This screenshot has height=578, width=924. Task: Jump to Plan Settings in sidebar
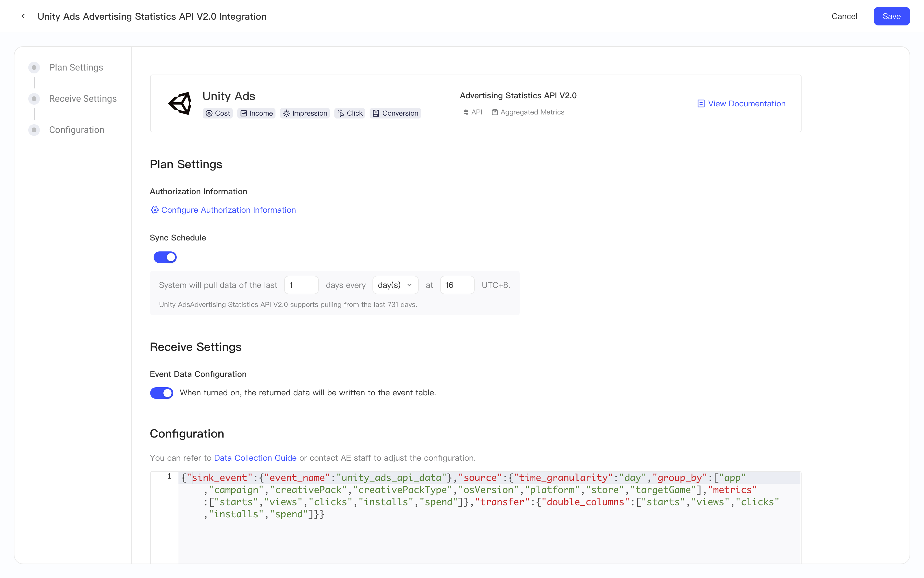point(76,67)
